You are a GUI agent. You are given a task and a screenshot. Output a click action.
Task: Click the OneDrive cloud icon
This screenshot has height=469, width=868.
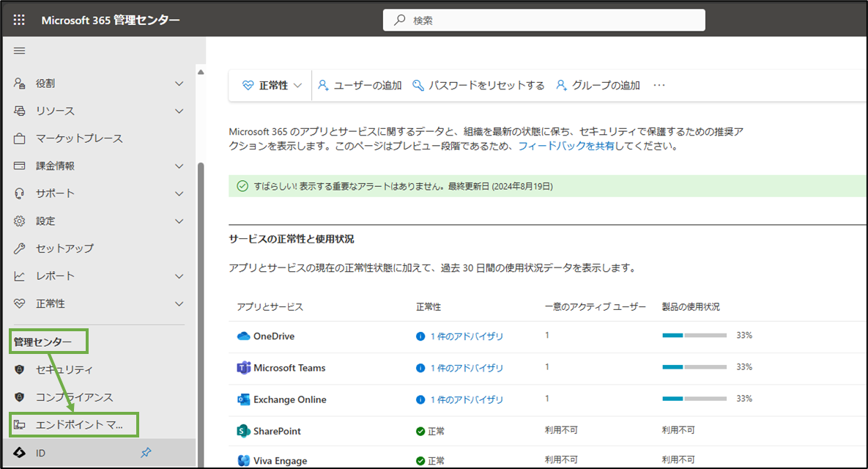click(x=244, y=336)
